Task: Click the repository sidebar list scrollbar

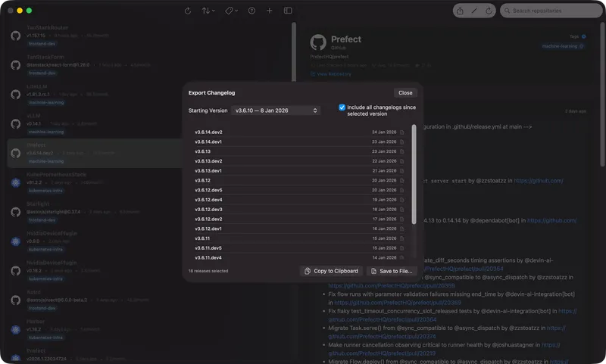Action: (x=294, y=52)
